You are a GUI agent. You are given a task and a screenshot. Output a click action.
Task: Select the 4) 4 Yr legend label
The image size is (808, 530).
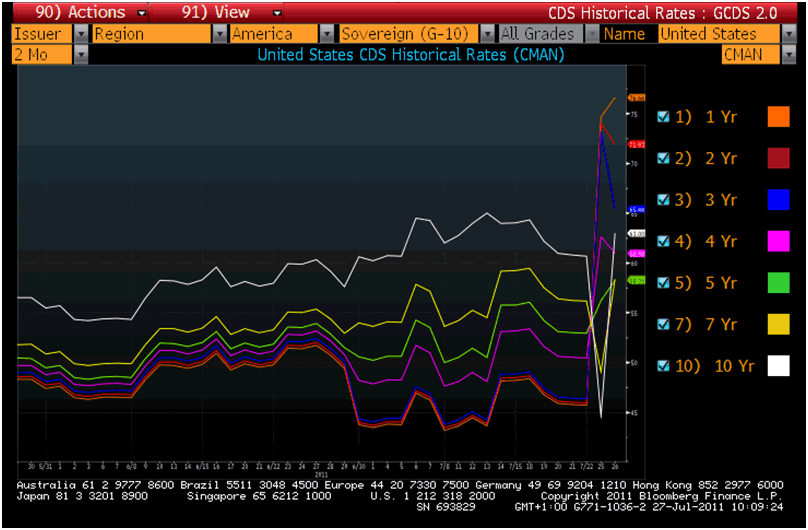coord(706,241)
